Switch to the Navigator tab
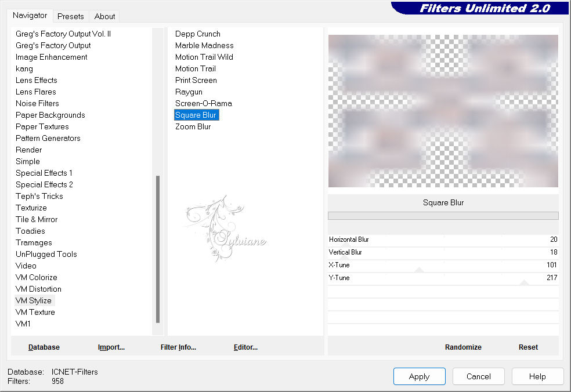This screenshot has height=392, width=571. pos(30,16)
